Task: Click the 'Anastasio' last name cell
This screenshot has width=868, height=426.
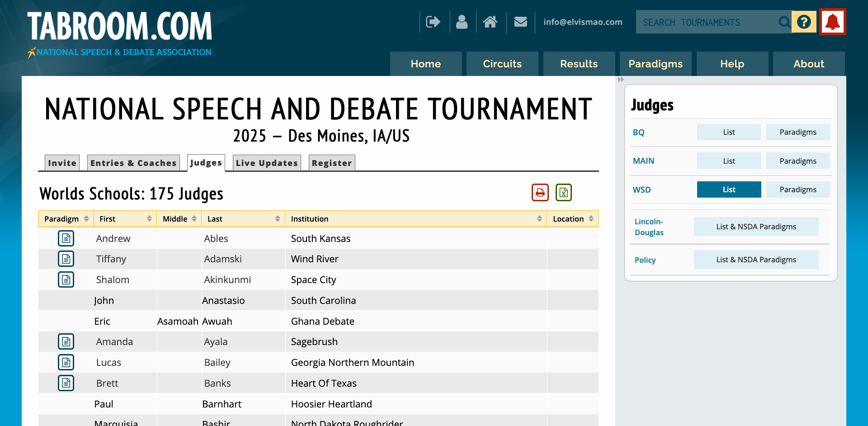Action: pos(243,300)
